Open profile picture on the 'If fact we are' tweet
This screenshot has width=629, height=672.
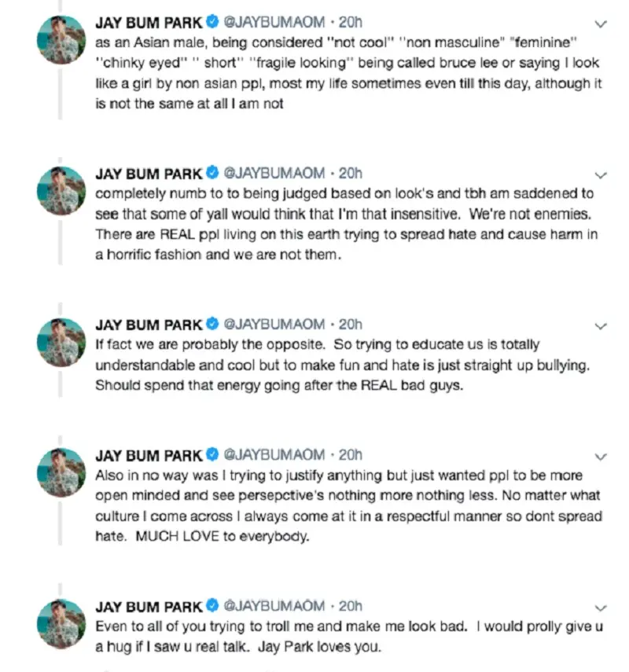point(62,341)
